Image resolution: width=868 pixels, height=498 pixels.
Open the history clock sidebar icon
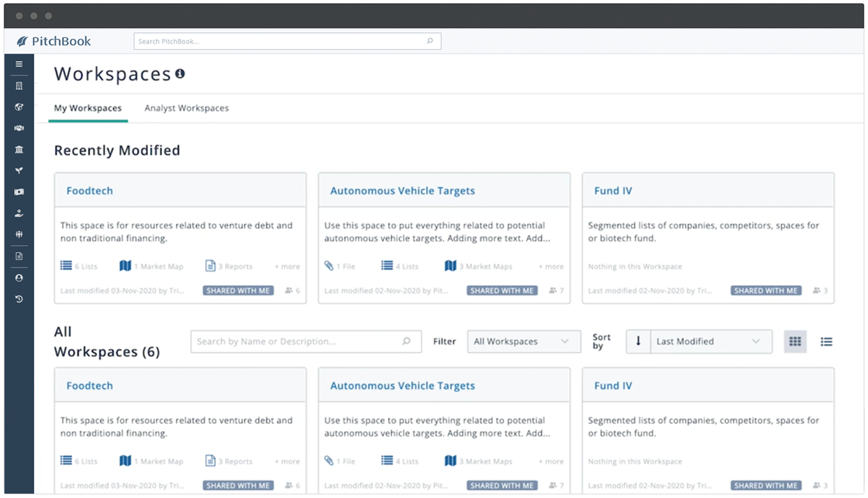pos(19,299)
